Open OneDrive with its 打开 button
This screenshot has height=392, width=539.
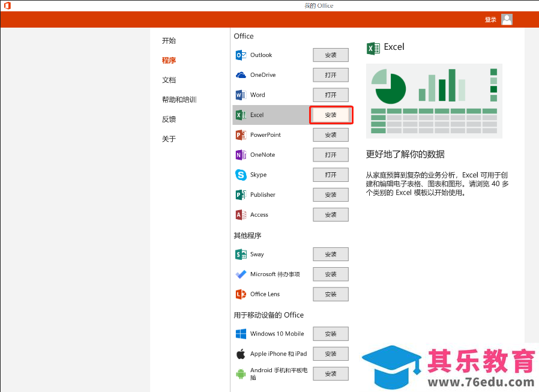(x=331, y=75)
